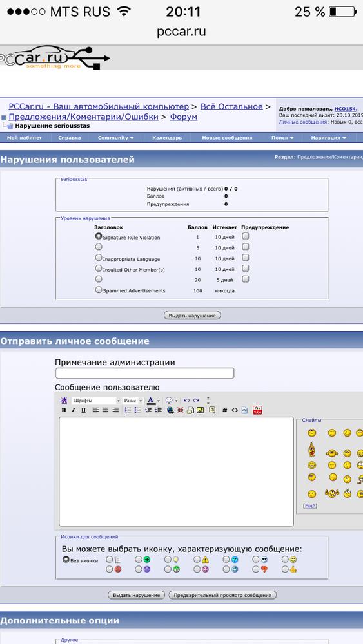The image size is (363, 644).
Task: Select the Inappropriate Language infraction level
Action: 98,258
